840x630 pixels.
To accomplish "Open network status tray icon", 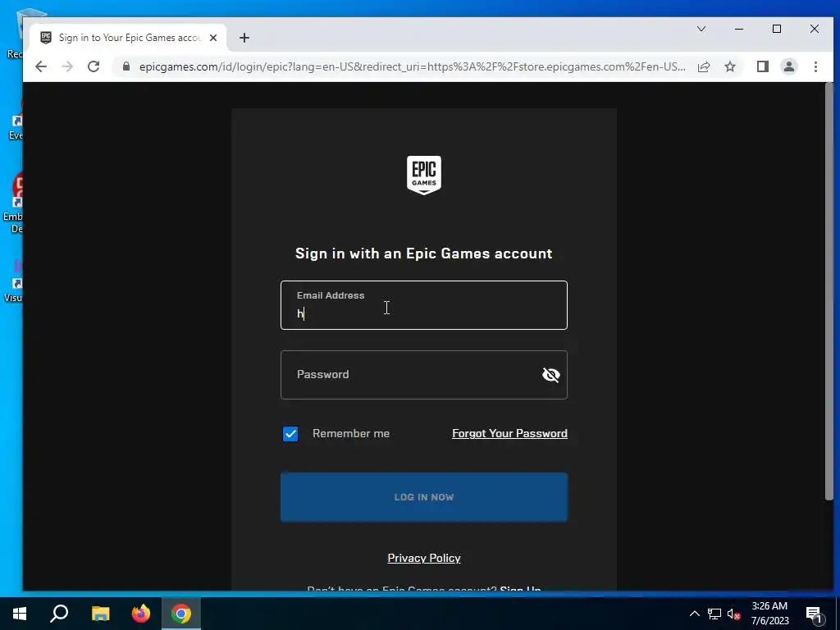I will (714, 614).
